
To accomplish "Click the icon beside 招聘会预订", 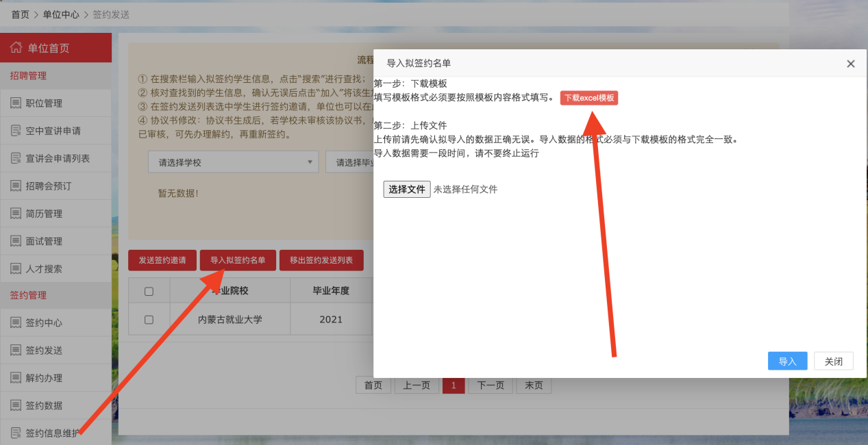I will [16, 186].
